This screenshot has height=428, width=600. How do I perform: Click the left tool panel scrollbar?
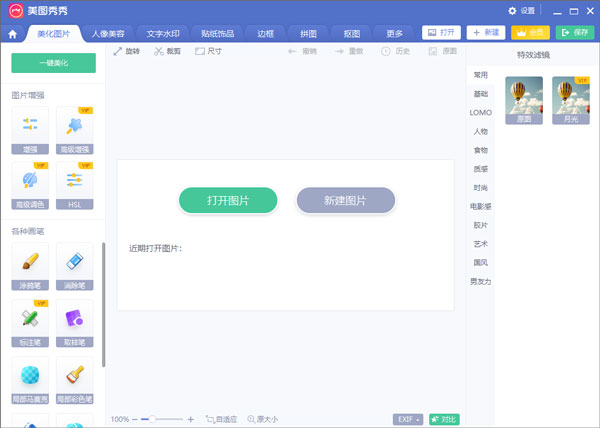(x=103, y=305)
